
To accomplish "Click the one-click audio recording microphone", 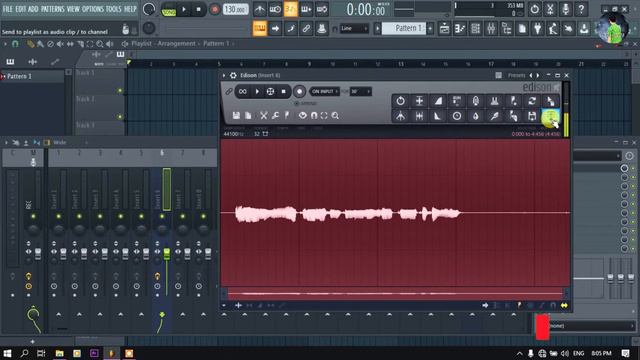I will point(565,9).
